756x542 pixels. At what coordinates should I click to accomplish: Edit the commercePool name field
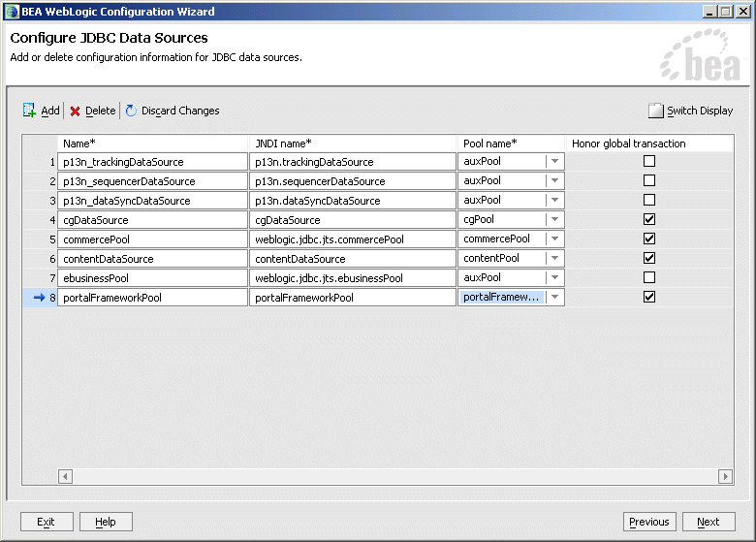[152, 239]
